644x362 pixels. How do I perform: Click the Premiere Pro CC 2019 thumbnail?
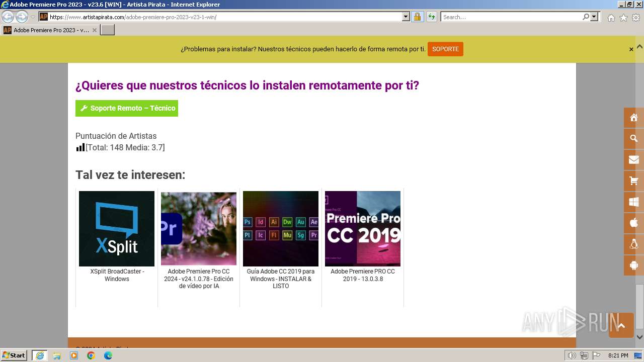[363, 229]
